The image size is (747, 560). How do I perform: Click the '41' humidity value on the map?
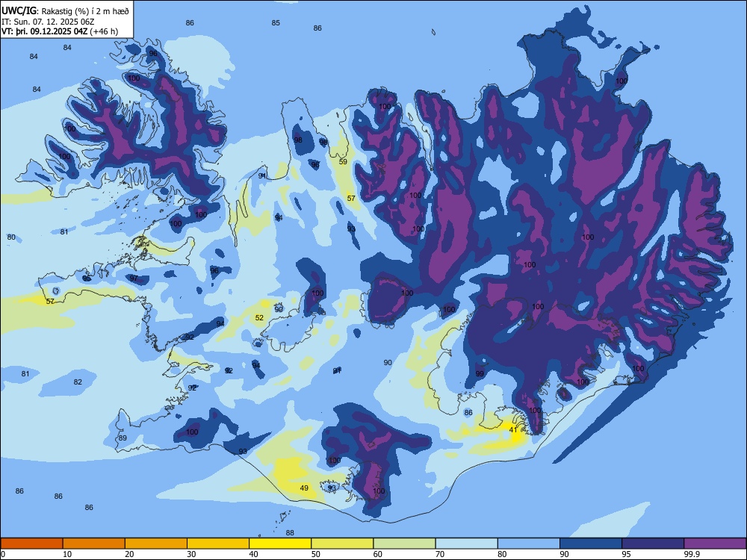point(513,429)
